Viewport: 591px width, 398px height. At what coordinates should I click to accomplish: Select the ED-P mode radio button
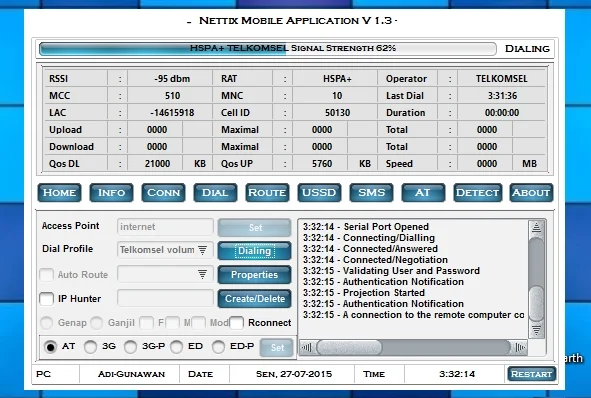tap(218, 347)
